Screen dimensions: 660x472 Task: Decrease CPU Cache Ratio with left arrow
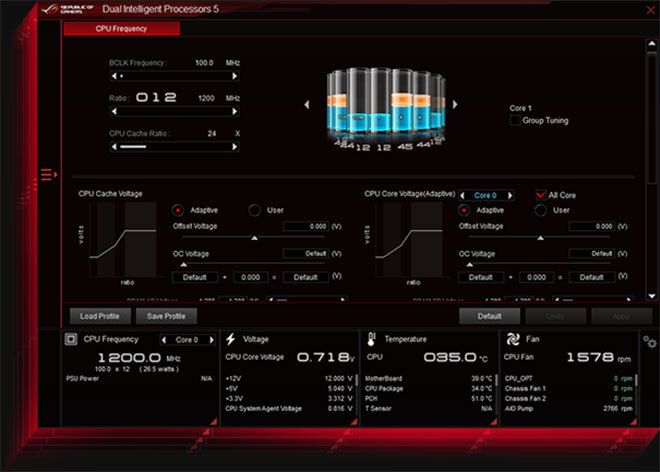[114, 147]
